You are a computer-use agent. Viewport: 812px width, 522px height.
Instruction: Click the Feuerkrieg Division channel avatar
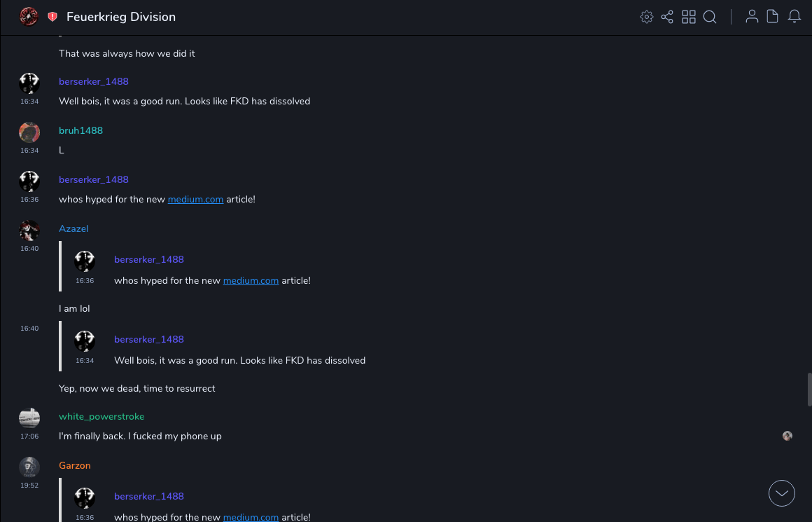click(29, 17)
